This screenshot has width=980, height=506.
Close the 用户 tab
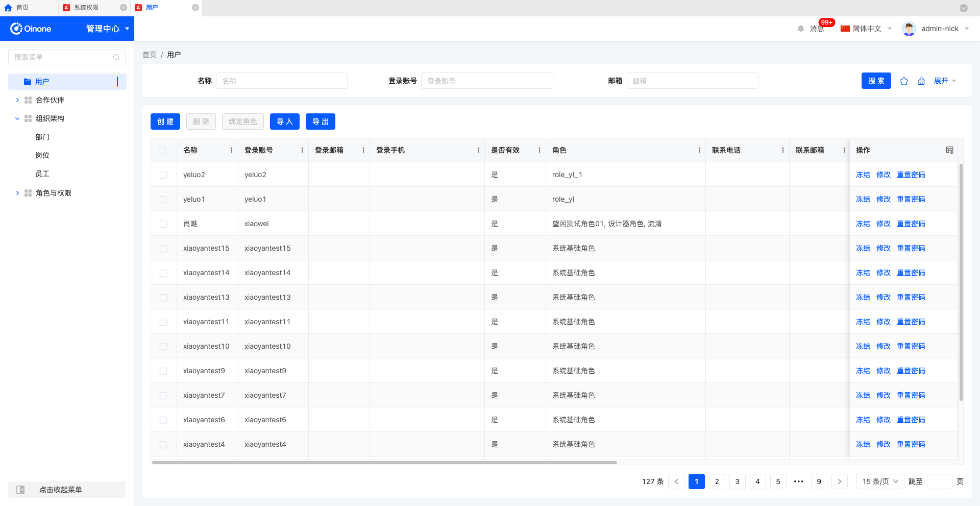pyautogui.click(x=195, y=8)
